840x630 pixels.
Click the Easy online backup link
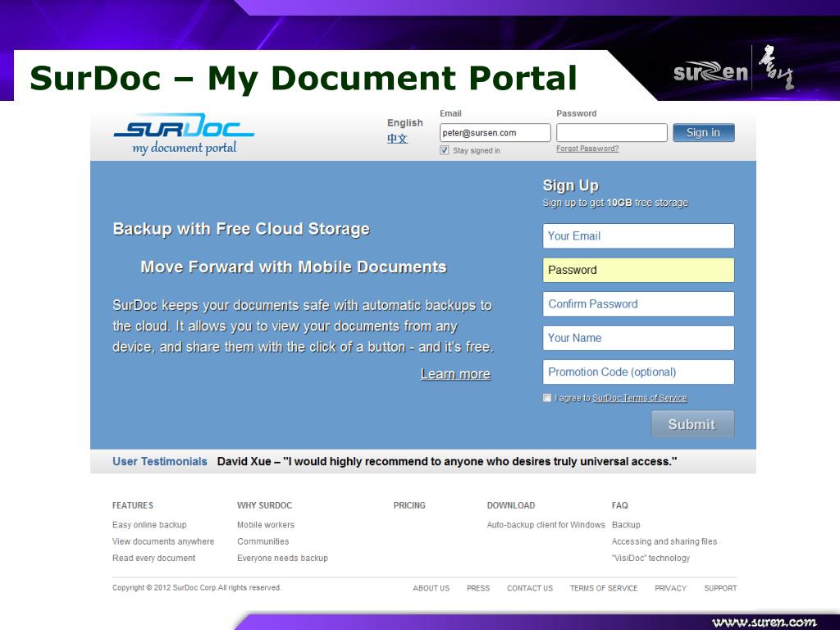tap(149, 524)
